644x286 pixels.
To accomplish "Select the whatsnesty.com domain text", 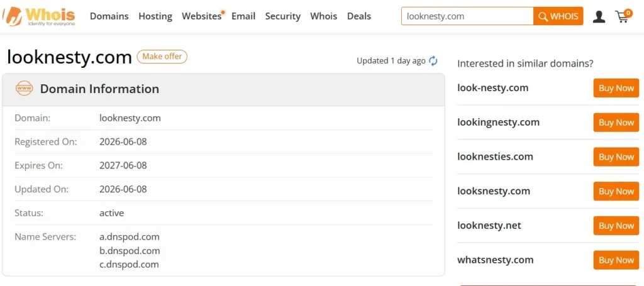I will pyautogui.click(x=496, y=260).
